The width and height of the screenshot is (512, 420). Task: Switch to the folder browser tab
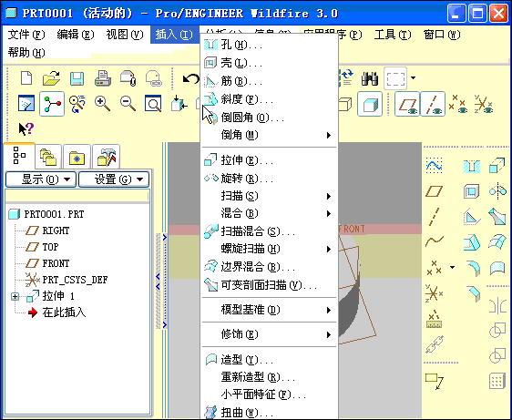point(48,157)
